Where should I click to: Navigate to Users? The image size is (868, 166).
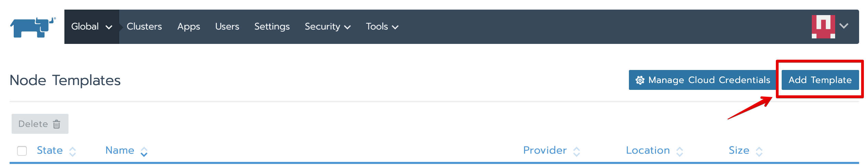[x=227, y=27]
